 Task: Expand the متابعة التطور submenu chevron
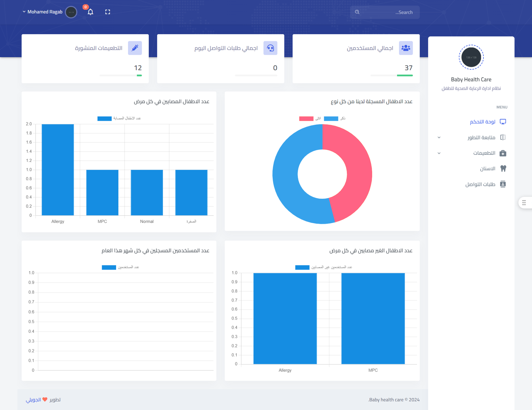(439, 137)
